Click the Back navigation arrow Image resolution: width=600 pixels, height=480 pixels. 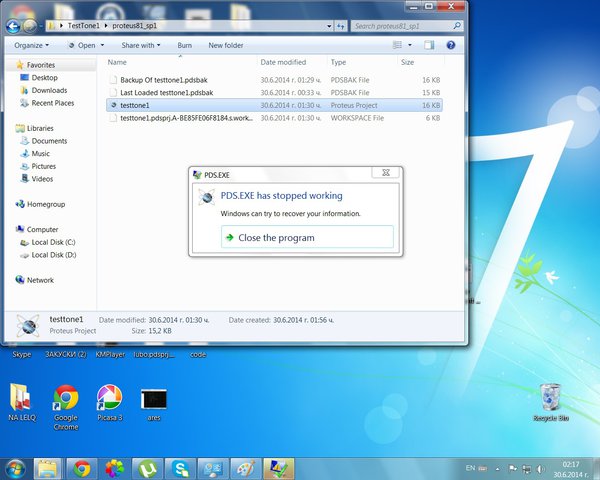(13, 26)
